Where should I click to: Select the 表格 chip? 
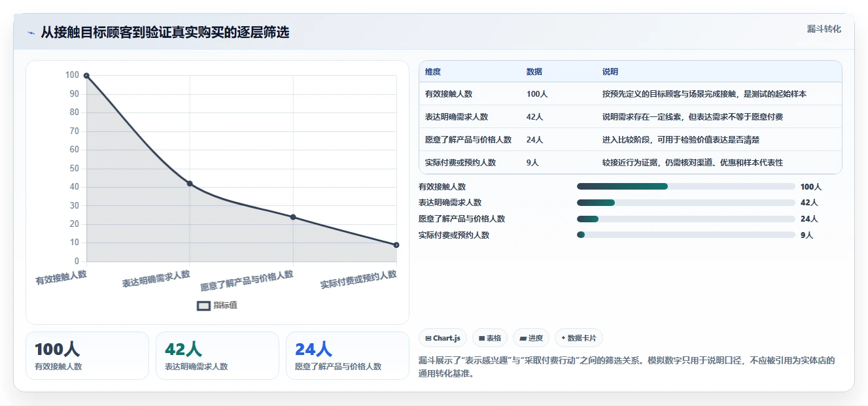[490, 338]
